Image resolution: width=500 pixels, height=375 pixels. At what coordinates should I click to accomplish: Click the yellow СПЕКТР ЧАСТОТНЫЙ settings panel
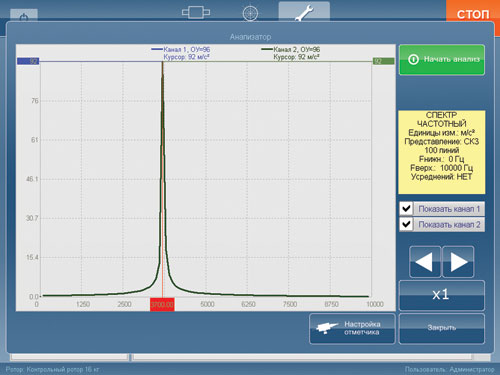point(442,152)
